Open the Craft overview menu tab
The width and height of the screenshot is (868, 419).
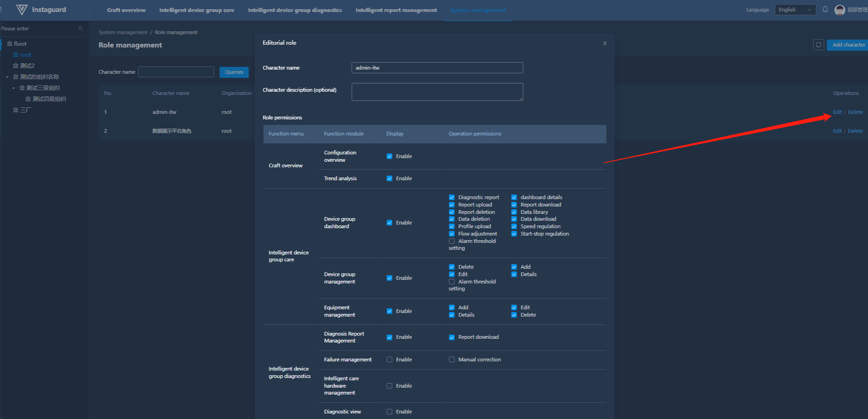click(126, 10)
